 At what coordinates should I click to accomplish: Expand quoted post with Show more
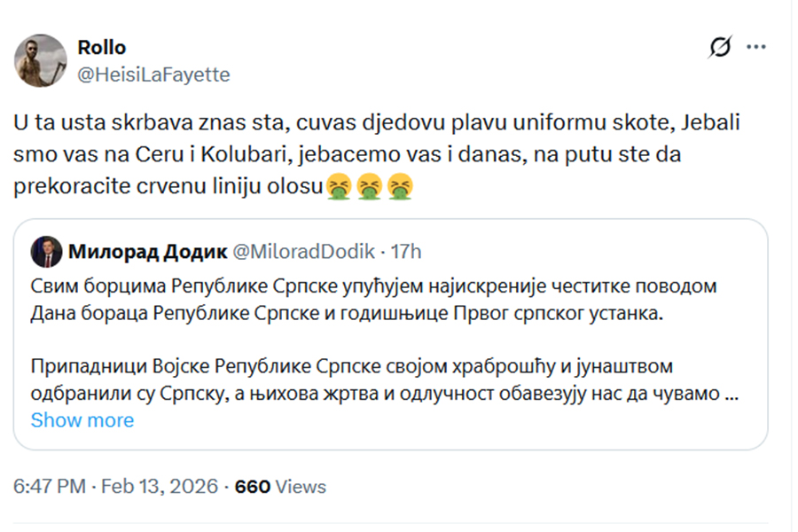(82, 420)
